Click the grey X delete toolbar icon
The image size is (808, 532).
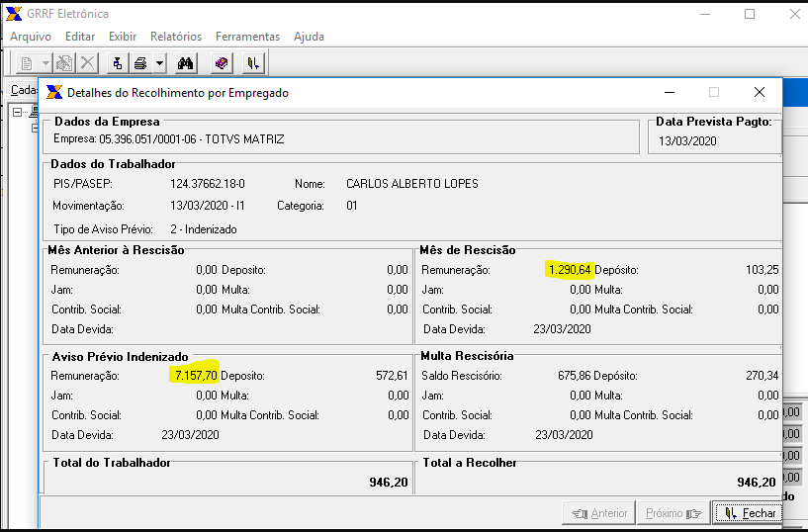coord(88,63)
